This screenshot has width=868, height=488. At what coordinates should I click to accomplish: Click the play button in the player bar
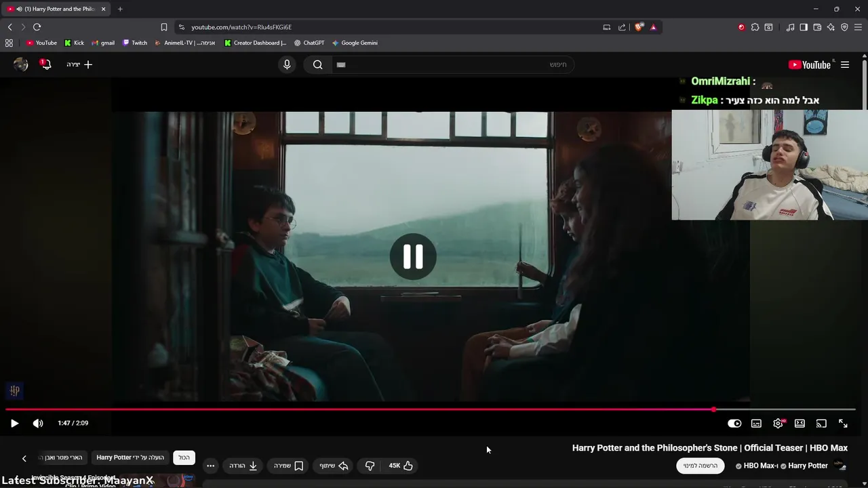14,423
